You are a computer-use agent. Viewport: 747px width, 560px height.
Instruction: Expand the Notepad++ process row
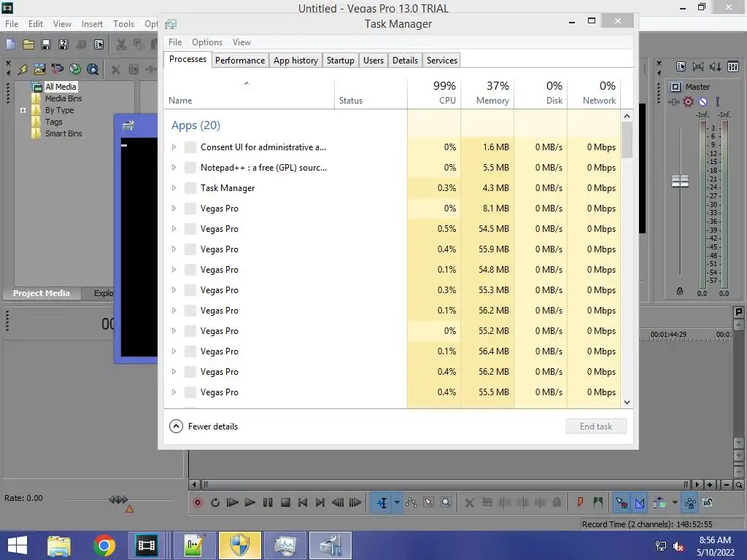click(x=174, y=167)
